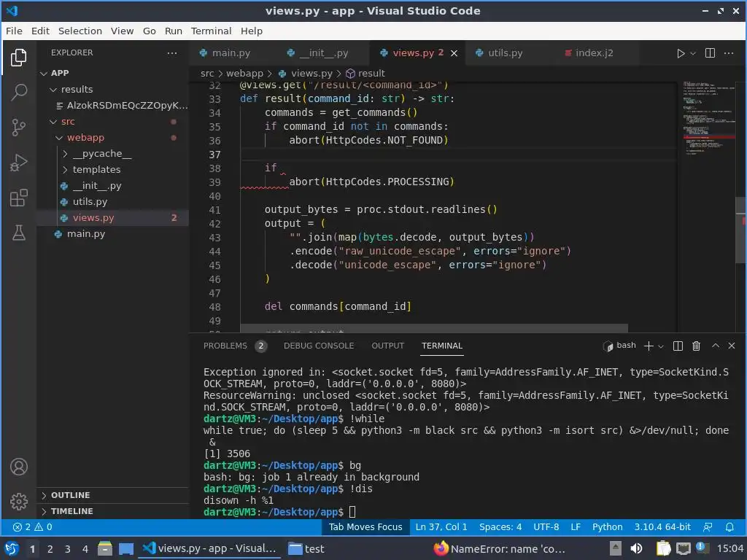Switch to workspace 2 in taskbar
The image size is (747, 560).
(50, 549)
